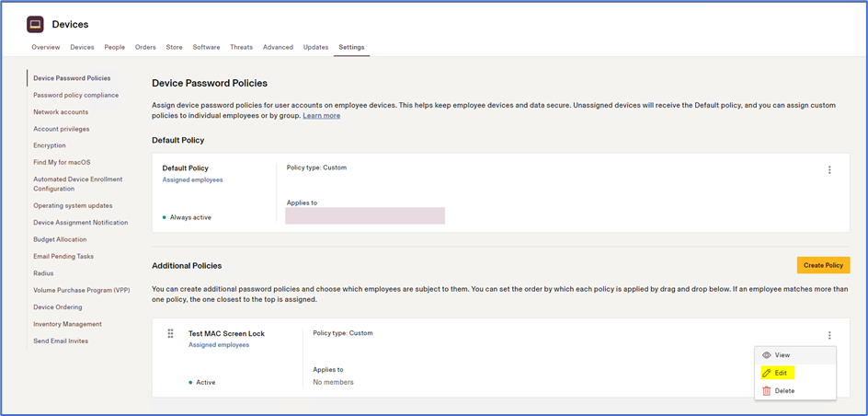Viewport: 868px width, 416px height.
Task: Open the Threats tab
Action: tap(241, 47)
